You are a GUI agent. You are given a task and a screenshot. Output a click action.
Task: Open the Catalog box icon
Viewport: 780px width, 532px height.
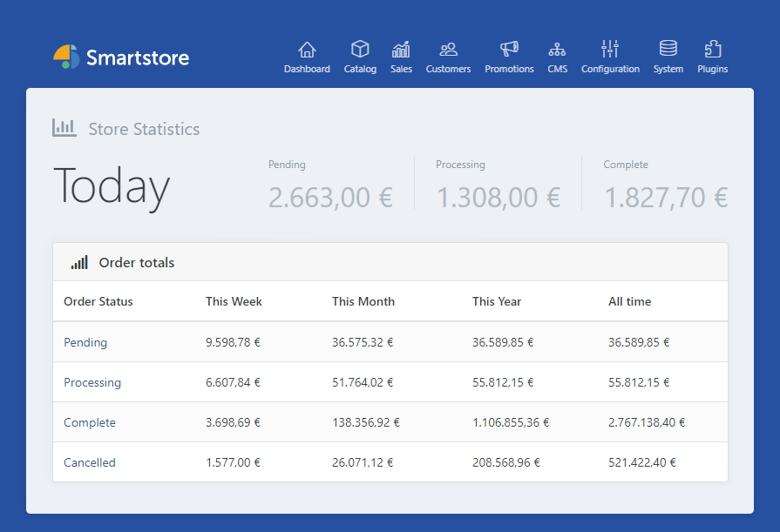point(360,50)
